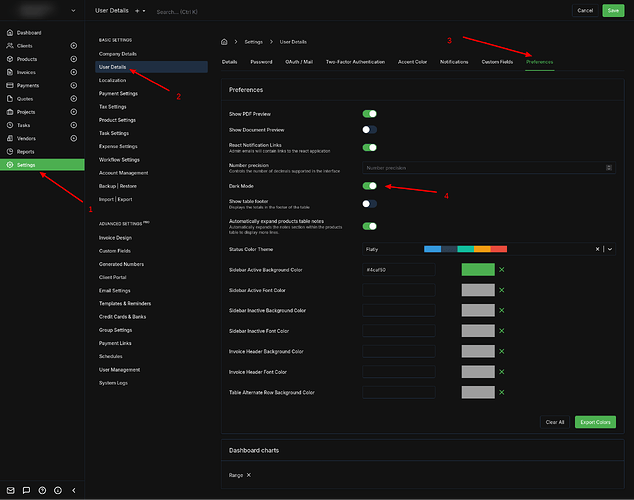Click the Reports chart icon
This screenshot has height=500, width=634.
point(10,152)
